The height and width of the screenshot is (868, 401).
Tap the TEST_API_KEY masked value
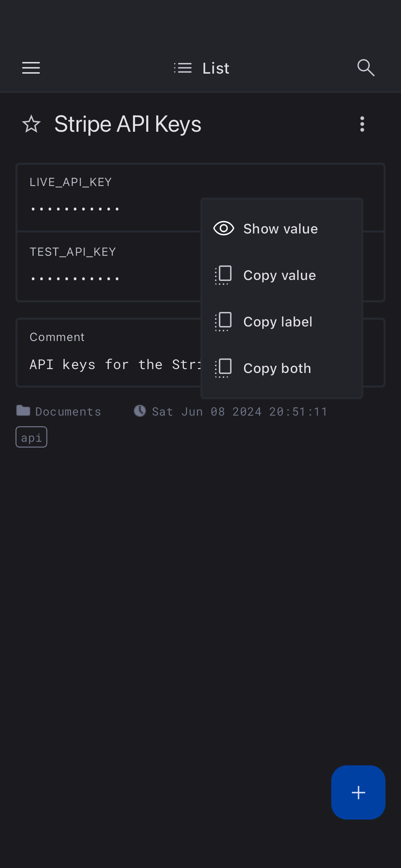point(75,279)
